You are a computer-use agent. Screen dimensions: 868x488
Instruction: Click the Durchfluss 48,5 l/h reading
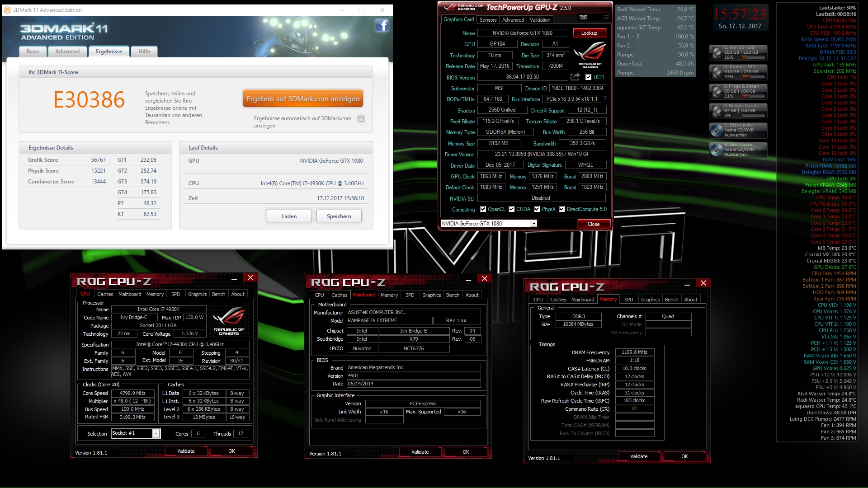(x=655, y=64)
